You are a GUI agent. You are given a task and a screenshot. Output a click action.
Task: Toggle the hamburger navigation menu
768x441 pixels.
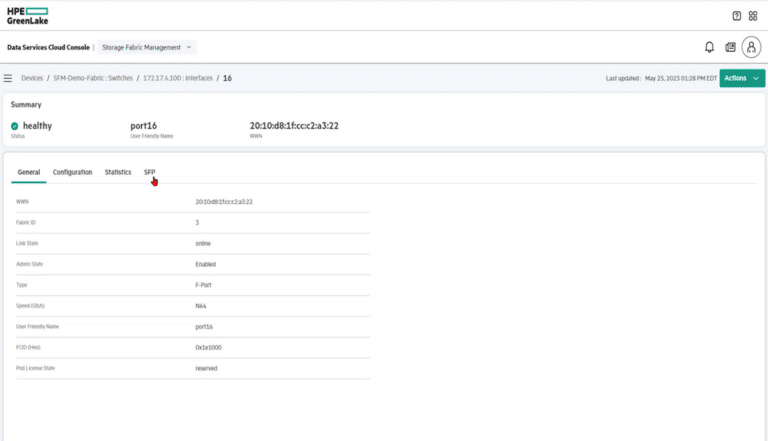pyautogui.click(x=8, y=78)
